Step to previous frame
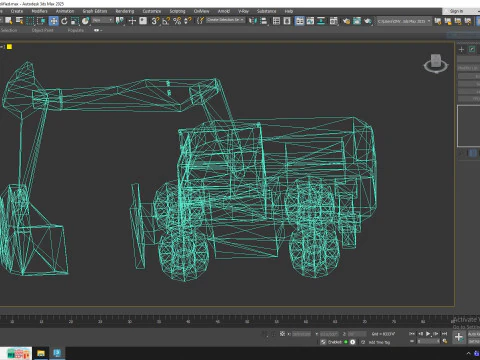Image resolution: width=480 pixels, height=360 pixels. (x=420, y=334)
